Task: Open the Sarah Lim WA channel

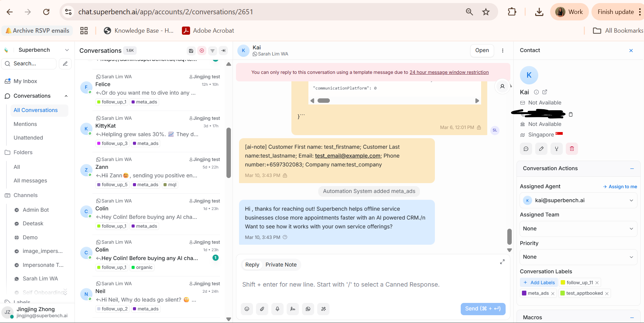Action: [x=40, y=279]
